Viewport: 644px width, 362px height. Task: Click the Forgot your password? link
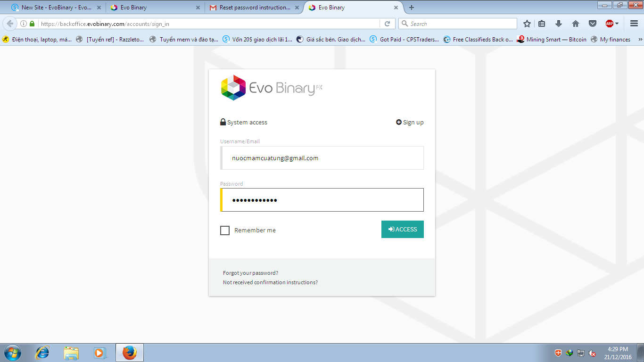coord(250,273)
